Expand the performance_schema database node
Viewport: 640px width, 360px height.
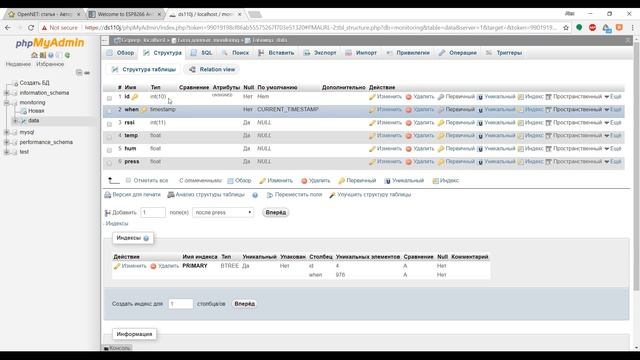(x=7, y=142)
